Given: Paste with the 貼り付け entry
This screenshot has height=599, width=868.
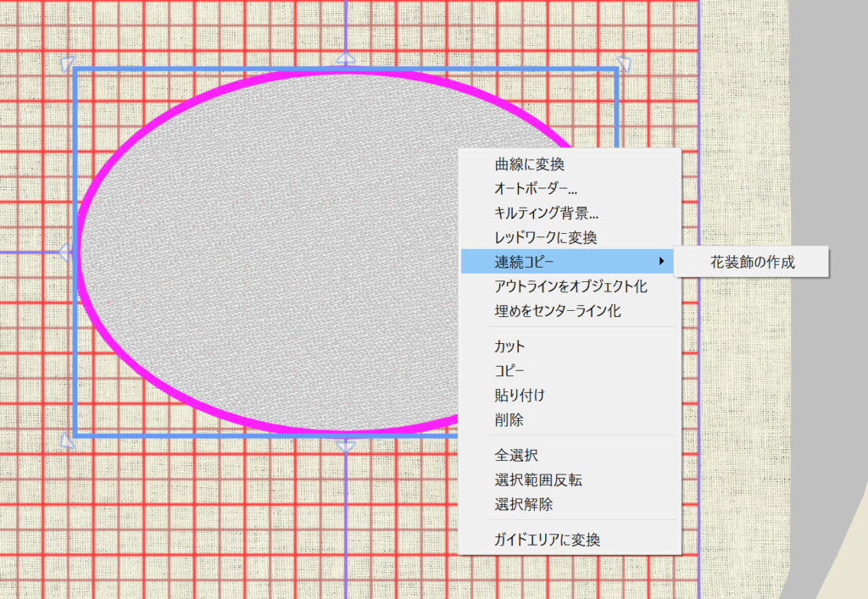Looking at the screenshot, I should point(519,395).
